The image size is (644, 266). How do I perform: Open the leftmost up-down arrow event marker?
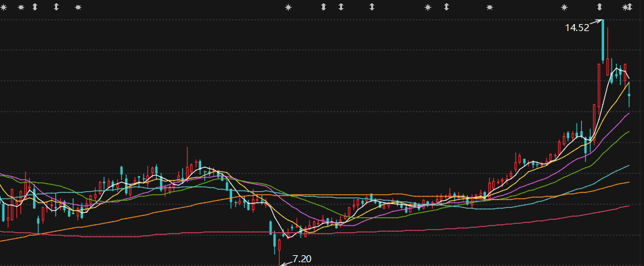click(35, 7)
